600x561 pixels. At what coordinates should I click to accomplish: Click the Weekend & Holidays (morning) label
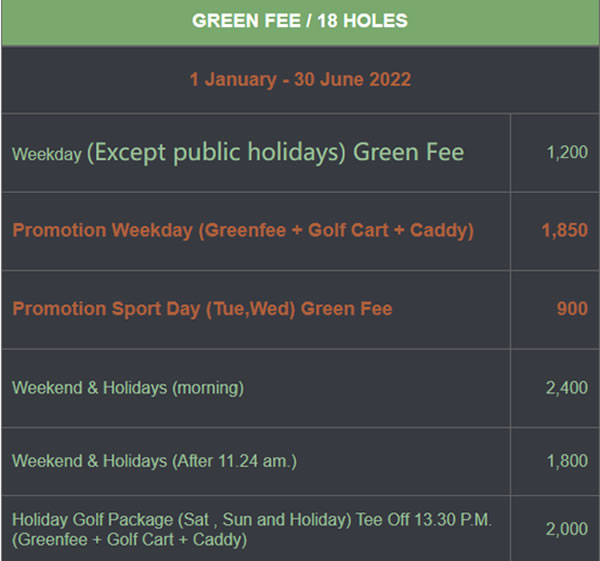128,388
